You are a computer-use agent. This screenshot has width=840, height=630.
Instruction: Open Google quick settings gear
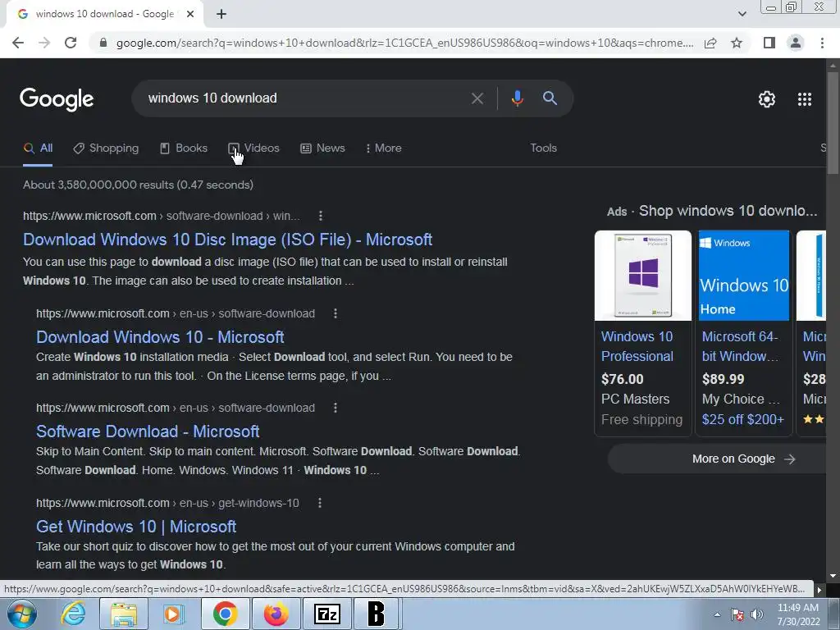[x=767, y=99]
